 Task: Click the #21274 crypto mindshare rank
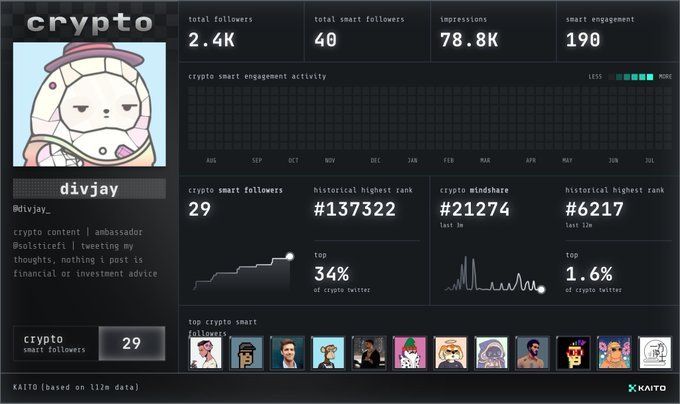[475, 209]
